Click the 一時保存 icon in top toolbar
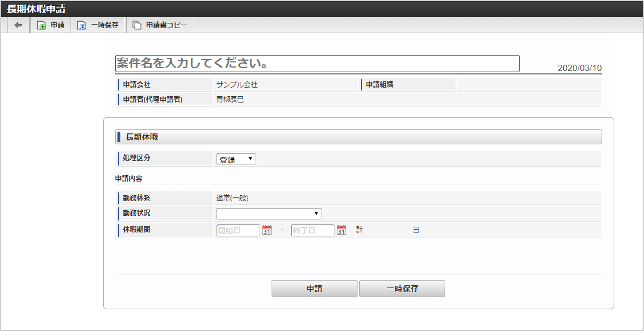This screenshot has width=644, height=331. [x=82, y=25]
